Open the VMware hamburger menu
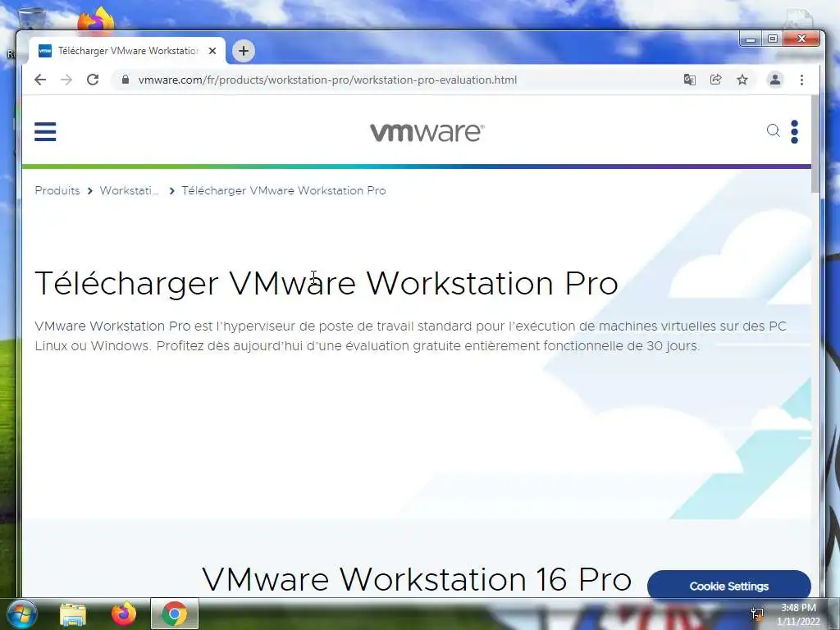Viewport: 840px width, 630px height. click(45, 131)
